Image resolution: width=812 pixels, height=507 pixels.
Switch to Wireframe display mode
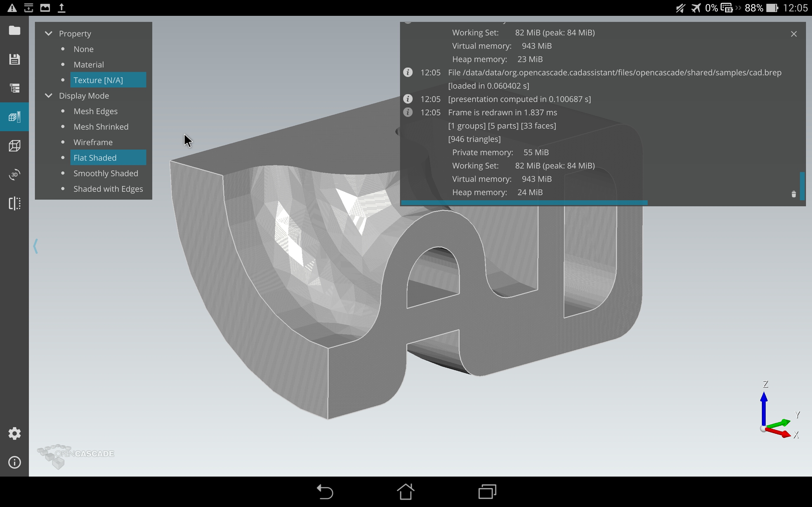pyautogui.click(x=93, y=142)
